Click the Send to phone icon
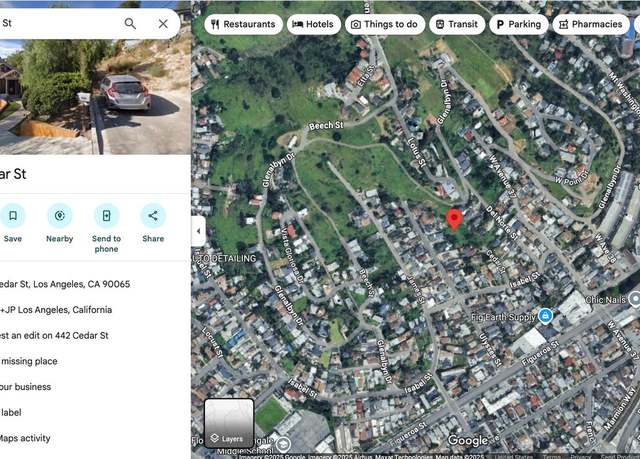 (x=107, y=215)
